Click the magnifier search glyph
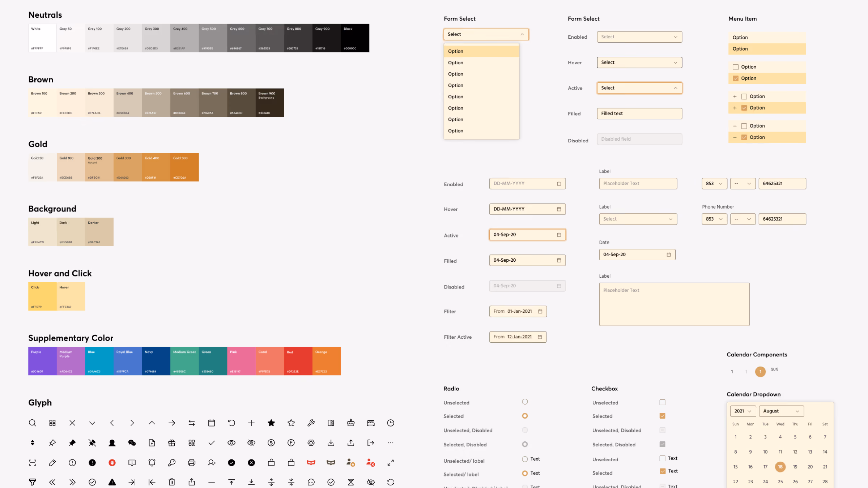This screenshot has height=488, width=868. point(33,423)
